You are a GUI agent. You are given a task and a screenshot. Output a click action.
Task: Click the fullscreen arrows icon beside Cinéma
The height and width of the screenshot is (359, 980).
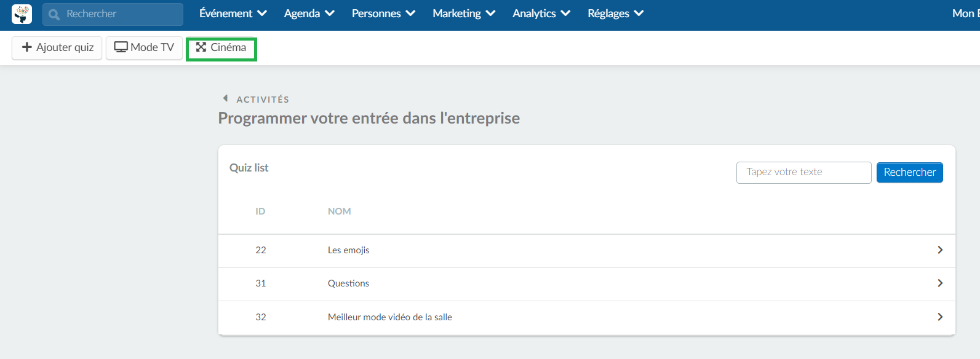click(x=201, y=47)
